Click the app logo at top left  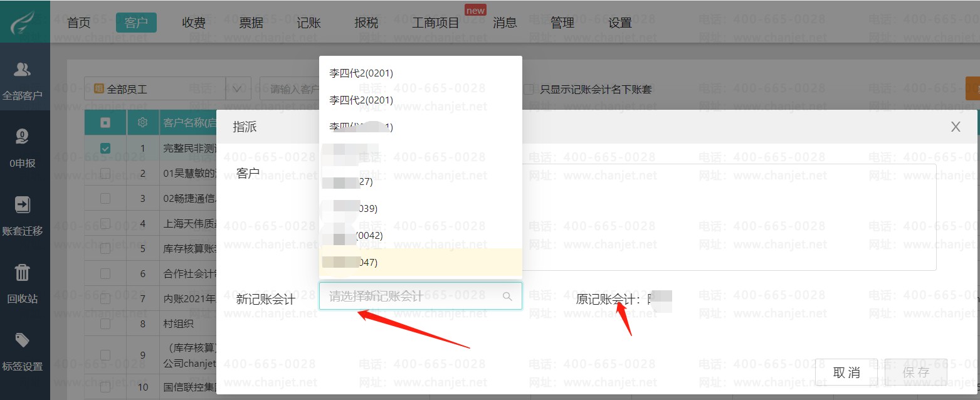click(x=24, y=21)
